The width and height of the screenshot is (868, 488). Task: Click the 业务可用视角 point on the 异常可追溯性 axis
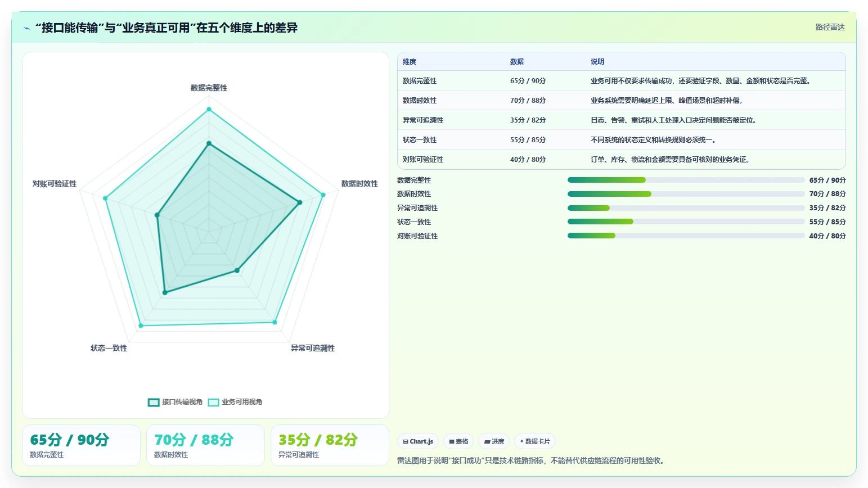275,322
